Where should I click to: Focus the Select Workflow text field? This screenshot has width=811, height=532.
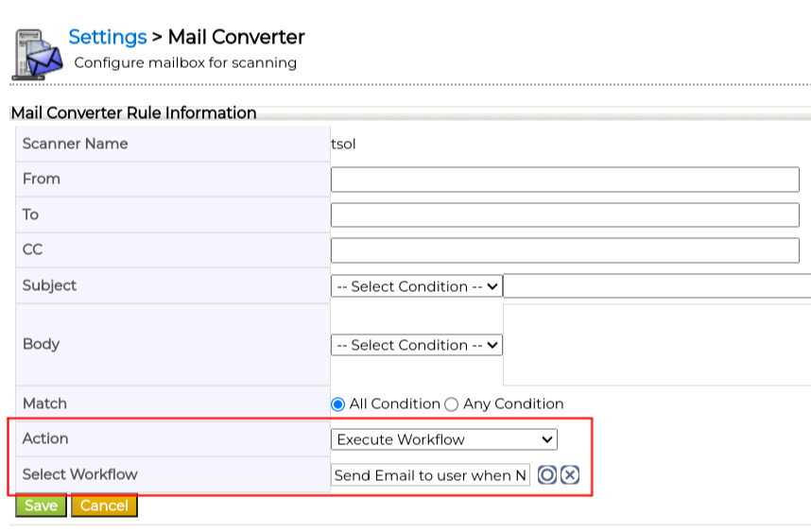430,475
